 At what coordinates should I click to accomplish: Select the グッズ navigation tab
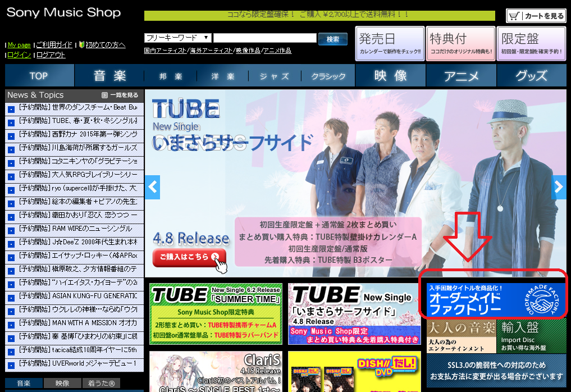(x=531, y=76)
